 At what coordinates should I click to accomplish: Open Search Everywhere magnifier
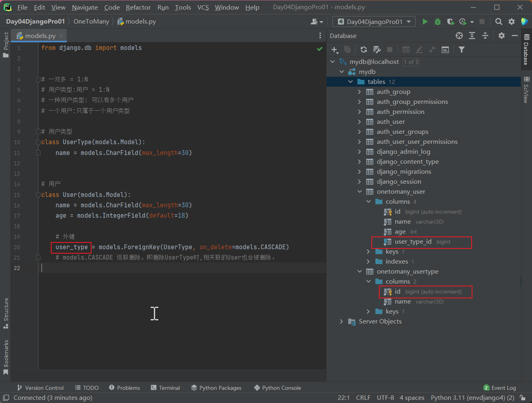pyautogui.click(x=498, y=22)
